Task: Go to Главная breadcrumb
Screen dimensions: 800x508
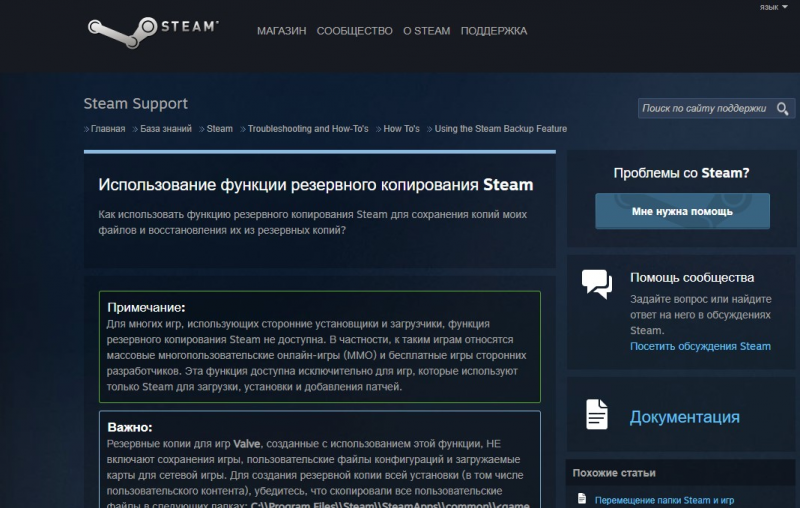Action: pyautogui.click(x=108, y=129)
